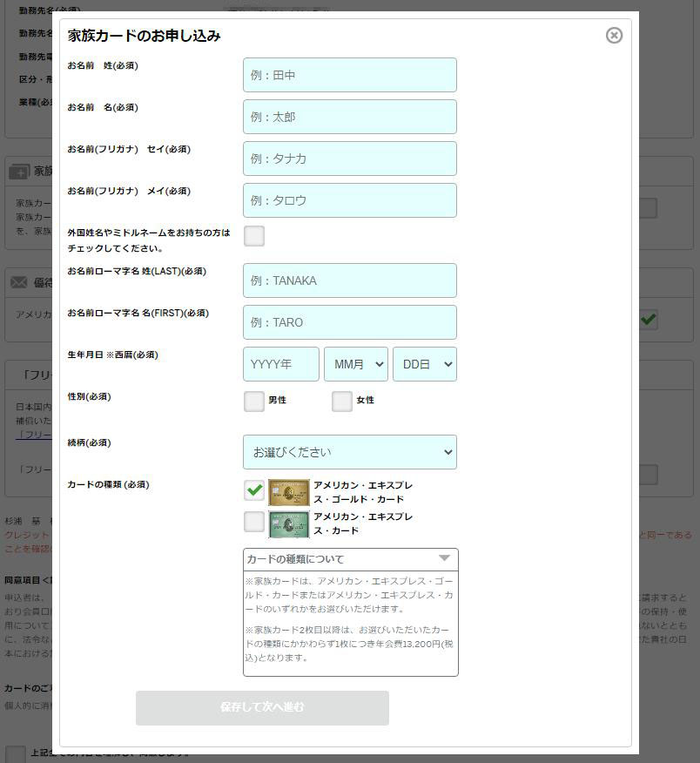This screenshot has height=763, width=700.
Task: Check the foreign name or middle name checkbox
Action: (x=254, y=236)
